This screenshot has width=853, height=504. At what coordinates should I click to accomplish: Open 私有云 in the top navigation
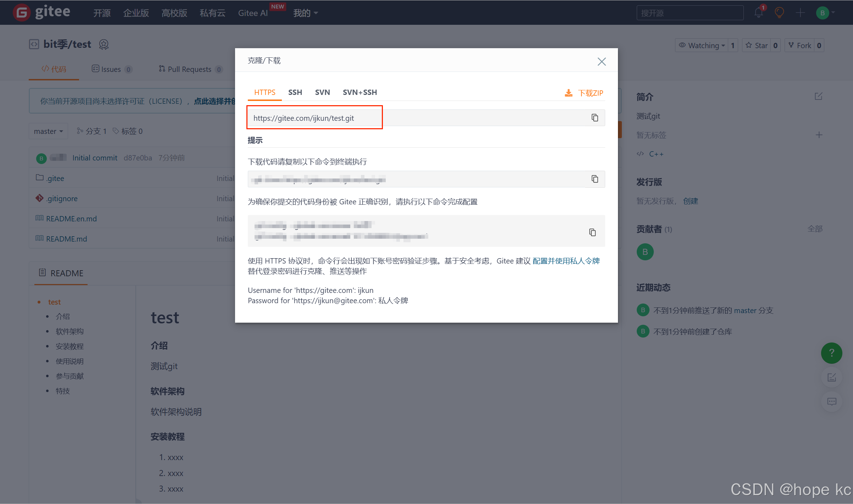click(x=213, y=13)
